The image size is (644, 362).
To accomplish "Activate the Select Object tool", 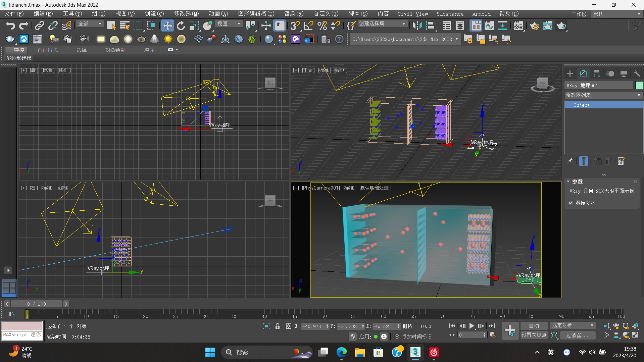I will tap(111, 26).
